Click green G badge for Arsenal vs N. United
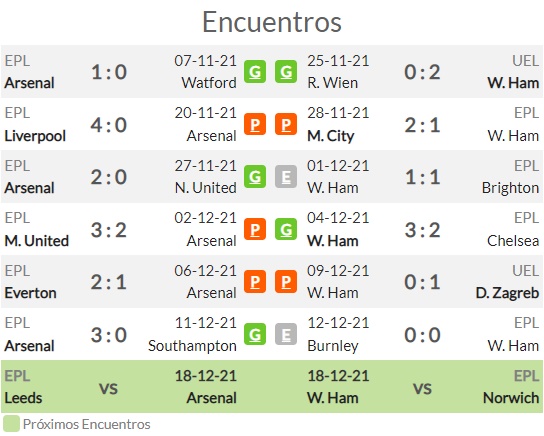The image size is (544, 436). tap(255, 177)
